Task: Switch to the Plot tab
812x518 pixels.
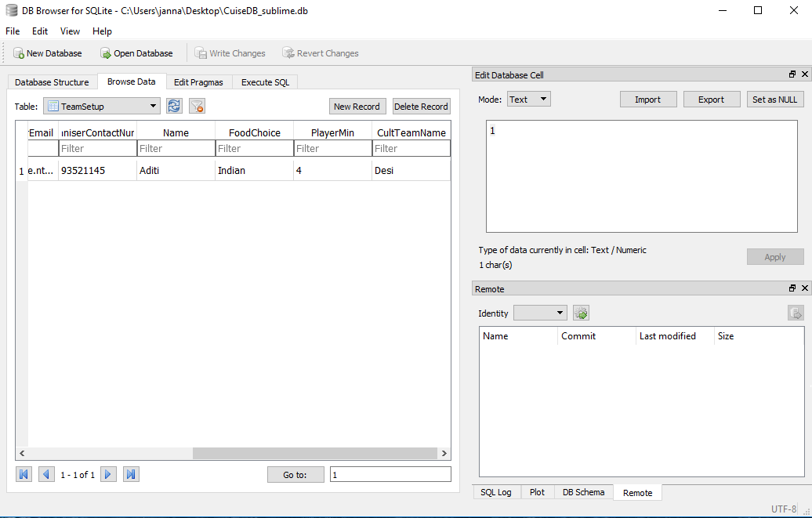Action: pos(537,492)
